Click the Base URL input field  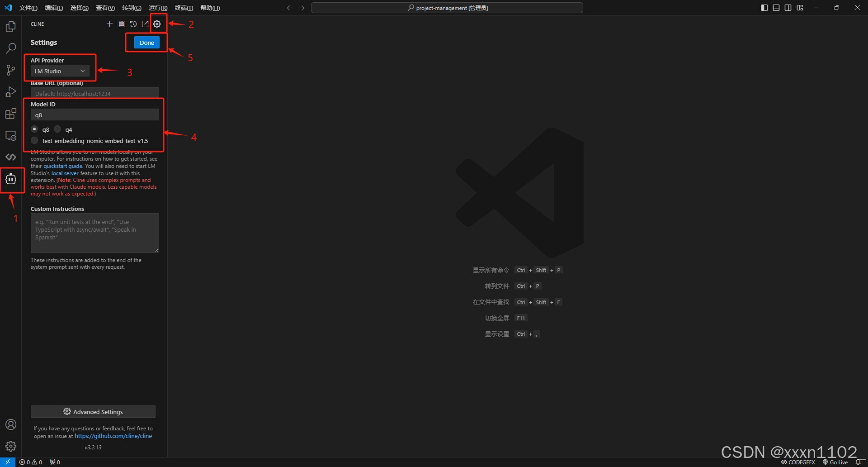point(95,93)
